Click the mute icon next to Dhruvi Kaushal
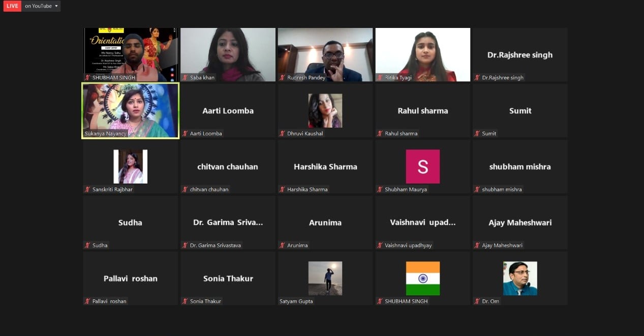The width and height of the screenshot is (644, 336). point(282,134)
